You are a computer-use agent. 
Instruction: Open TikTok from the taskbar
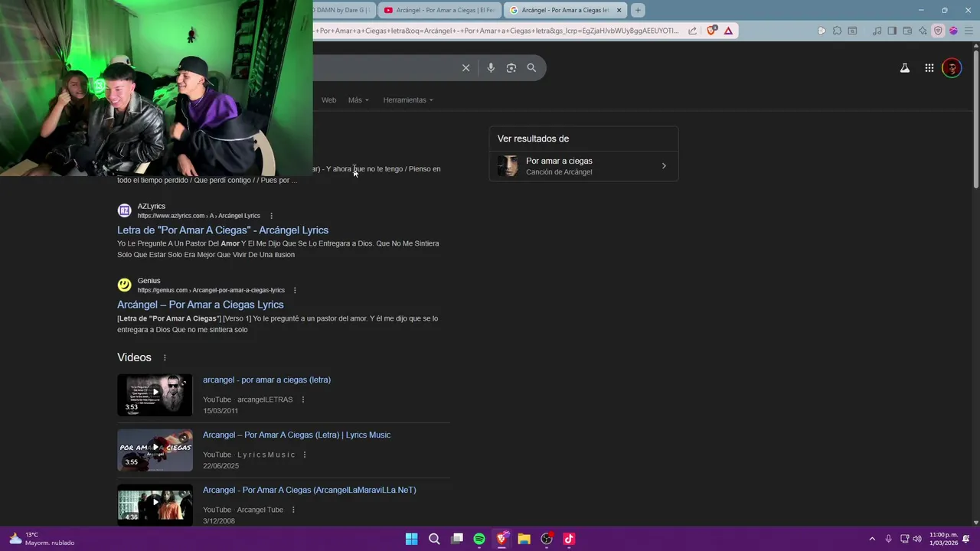click(569, 539)
